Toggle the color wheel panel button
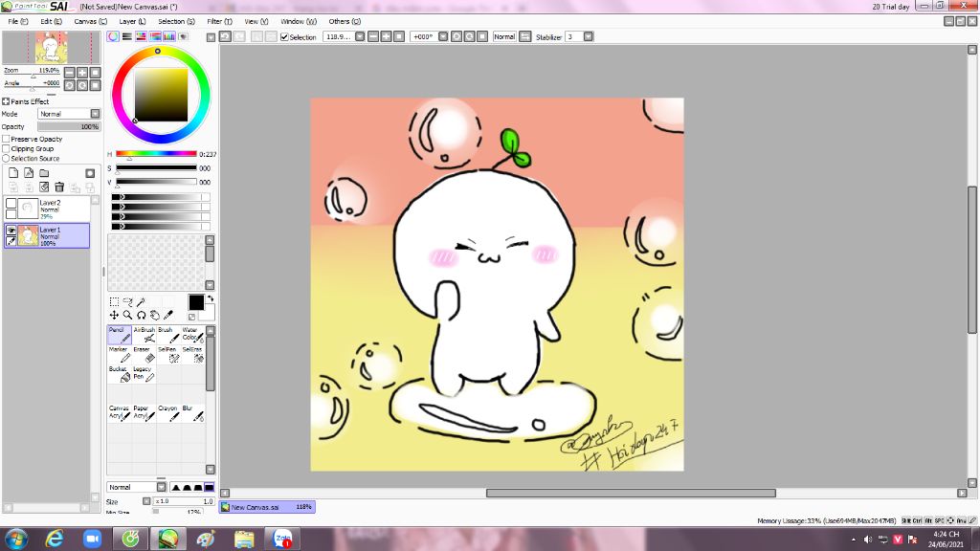Viewport: 980px width, 551px height. (x=113, y=37)
